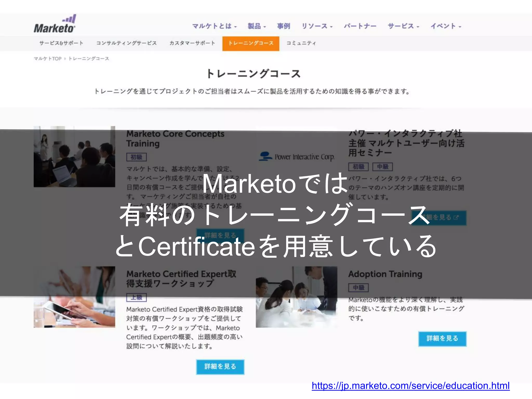This screenshot has width=532, height=399.
Task: Click 詳細を見る under Core Concepts Training
Action: tap(220, 235)
